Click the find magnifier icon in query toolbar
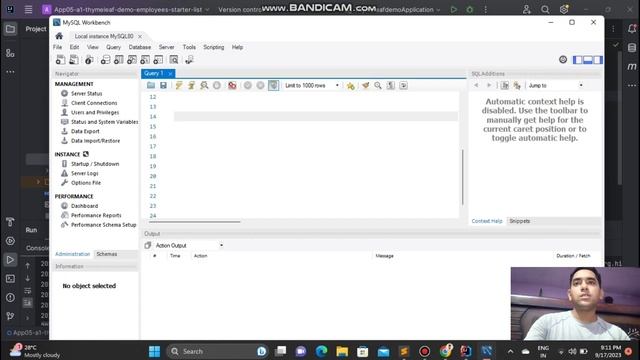 point(378,85)
